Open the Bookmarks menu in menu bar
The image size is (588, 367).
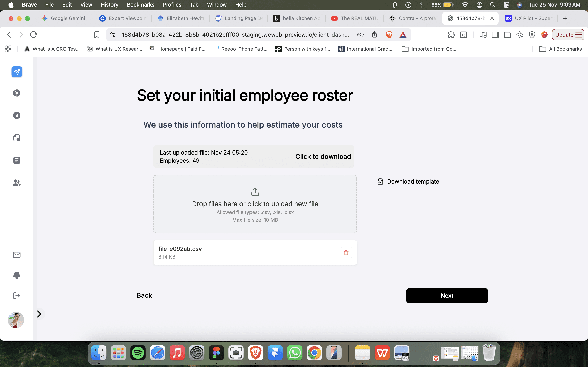[x=140, y=5]
